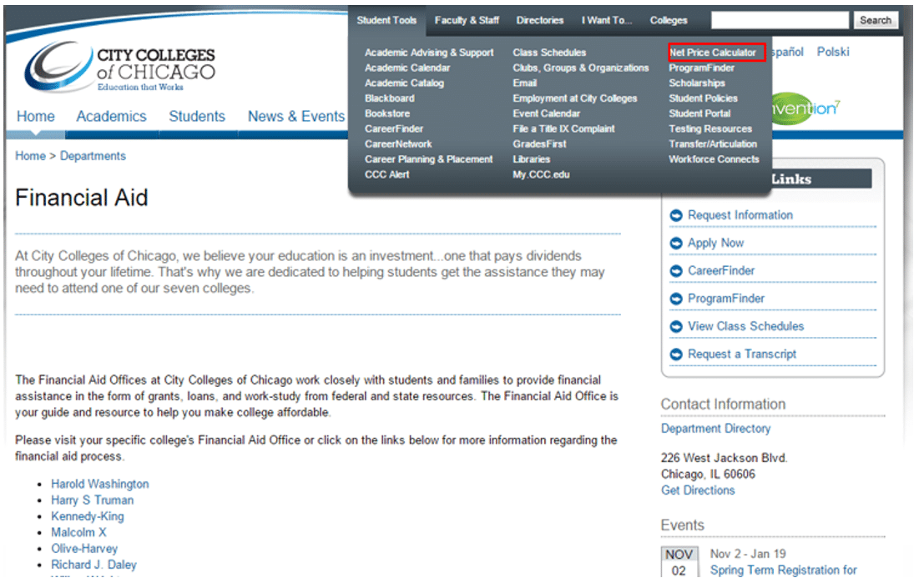Image resolution: width=919 pixels, height=588 pixels.
Task: Click the Search button
Action: click(876, 21)
